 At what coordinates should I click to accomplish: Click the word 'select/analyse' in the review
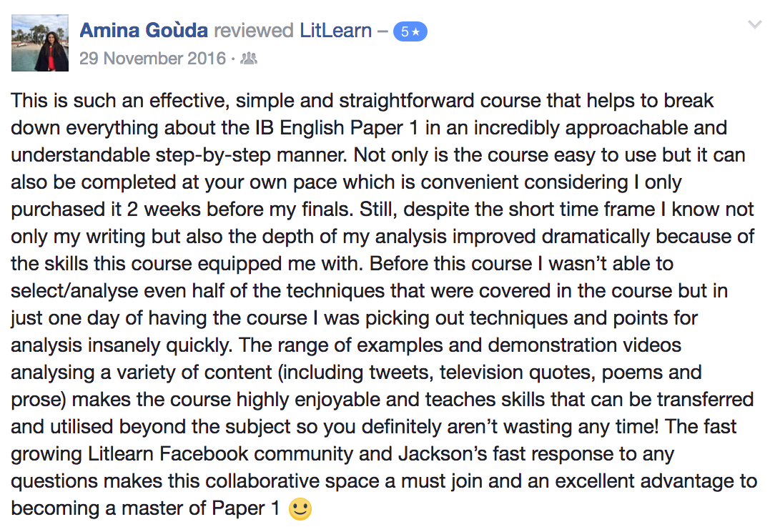pyautogui.click(x=74, y=291)
